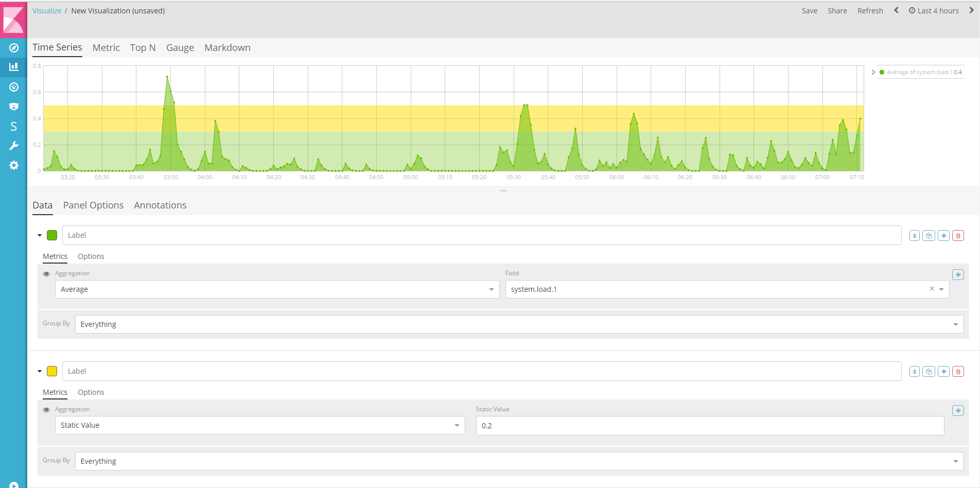Reorder green series with sort handle icon

pyautogui.click(x=915, y=236)
